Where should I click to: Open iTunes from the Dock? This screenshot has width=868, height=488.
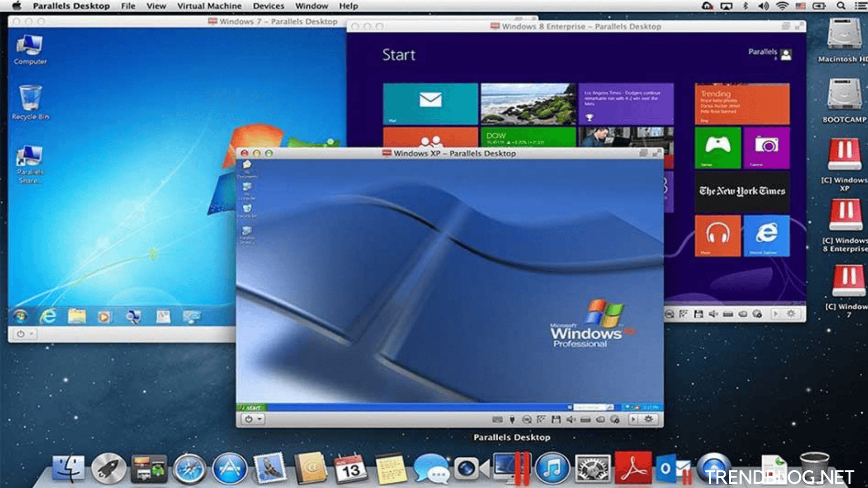click(x=552, y=468)
